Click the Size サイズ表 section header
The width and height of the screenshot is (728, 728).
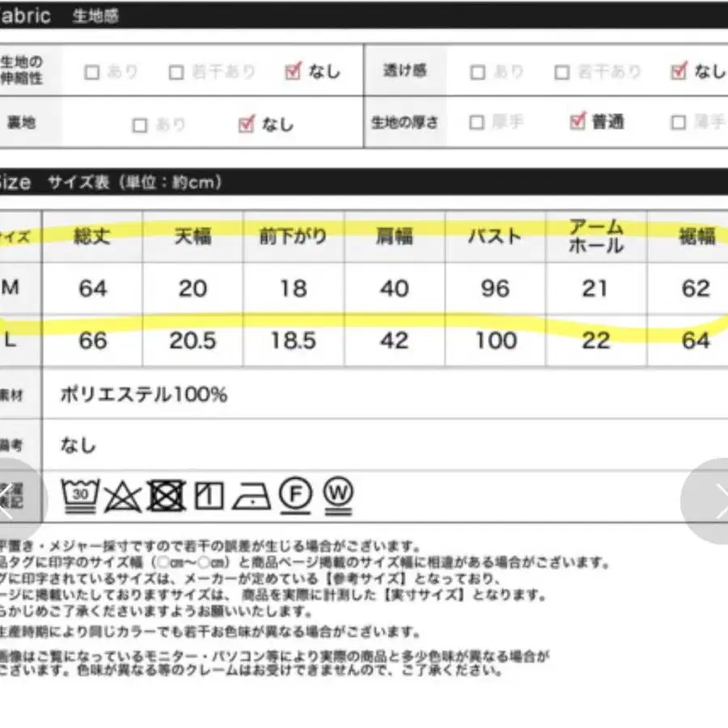[x=113, y=182]
